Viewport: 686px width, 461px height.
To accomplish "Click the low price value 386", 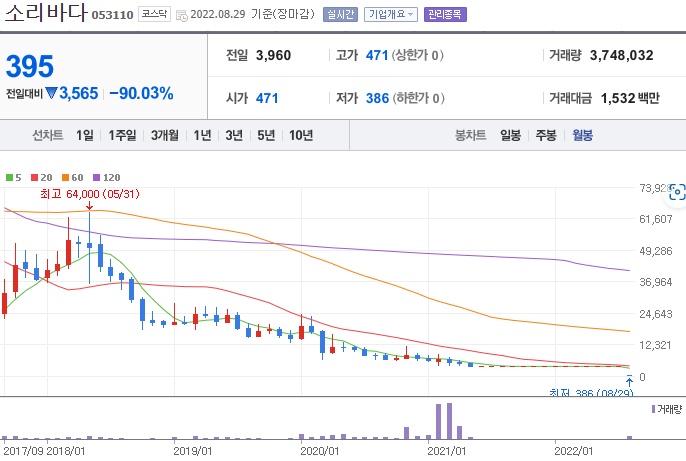I will pyautogui.click(x=378, y=98).
